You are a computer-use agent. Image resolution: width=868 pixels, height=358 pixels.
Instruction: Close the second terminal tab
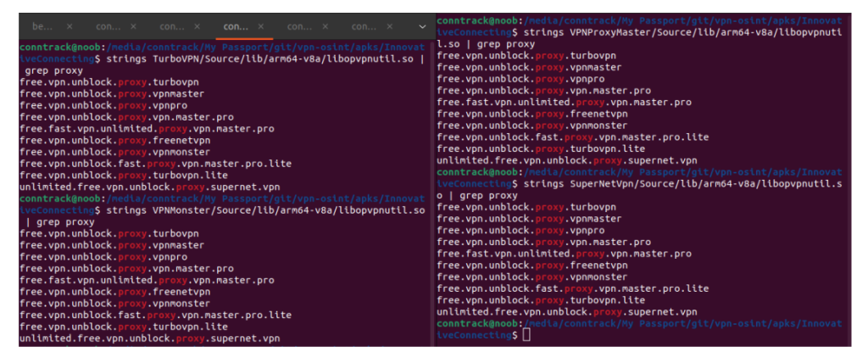pyautogui.click(x=133, y=26)
